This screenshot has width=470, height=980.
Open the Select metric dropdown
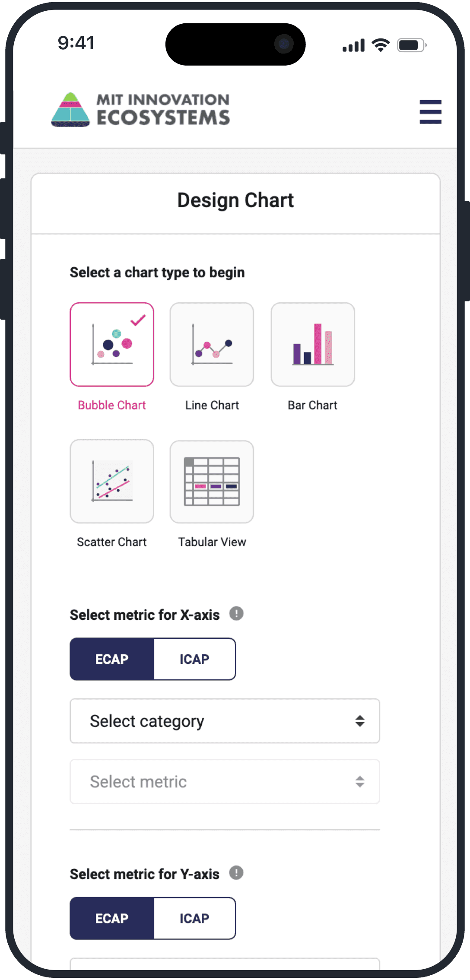coord(225,781)
